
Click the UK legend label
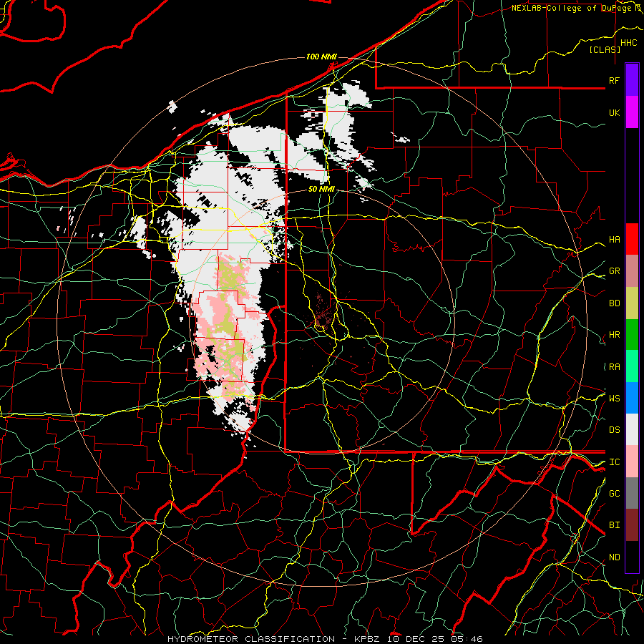[614, 112]
